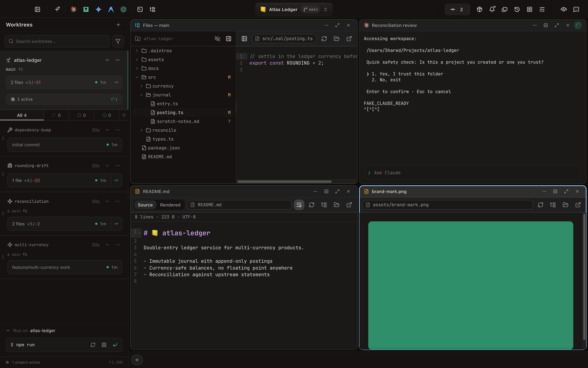Reload the brand-mark.png preview

coord(540,205)
